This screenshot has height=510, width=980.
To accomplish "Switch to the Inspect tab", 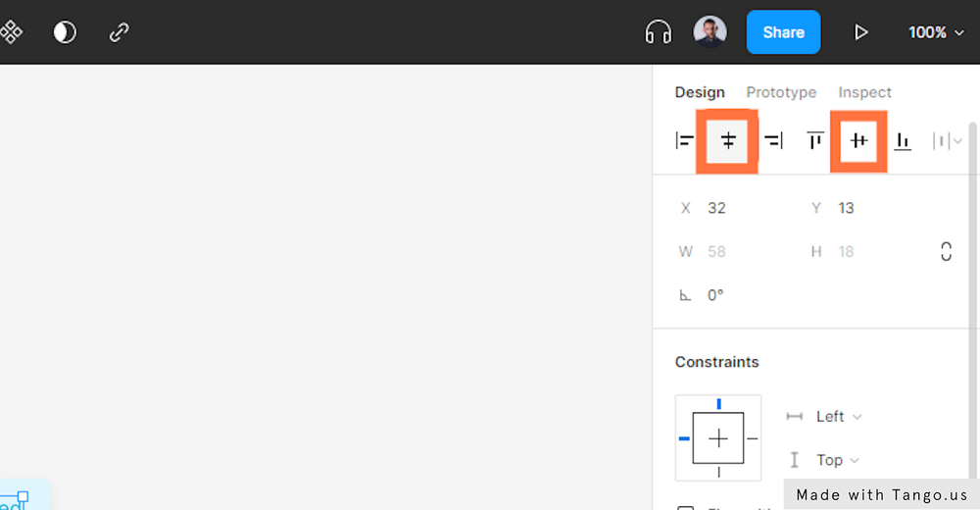I will 864,92.
